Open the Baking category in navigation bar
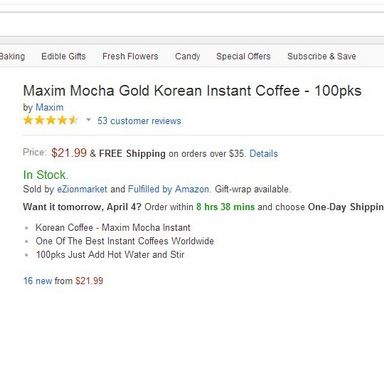 tap(12, 56)
